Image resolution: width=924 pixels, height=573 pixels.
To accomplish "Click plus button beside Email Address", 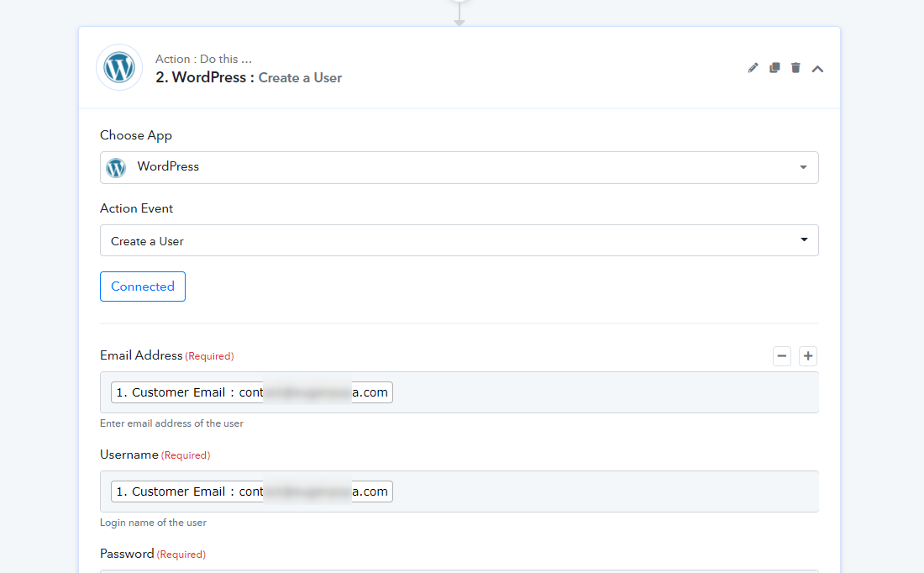I will coord(808,356).
